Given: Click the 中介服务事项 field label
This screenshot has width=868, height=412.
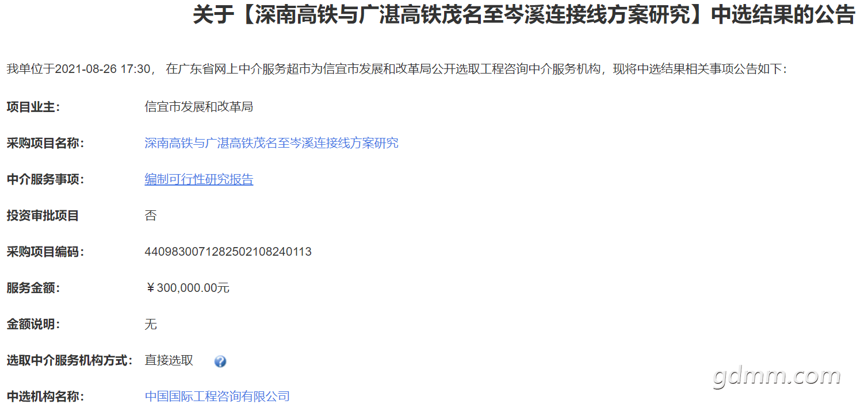Looking at the screenshot, I should click(x=45, y=179).
